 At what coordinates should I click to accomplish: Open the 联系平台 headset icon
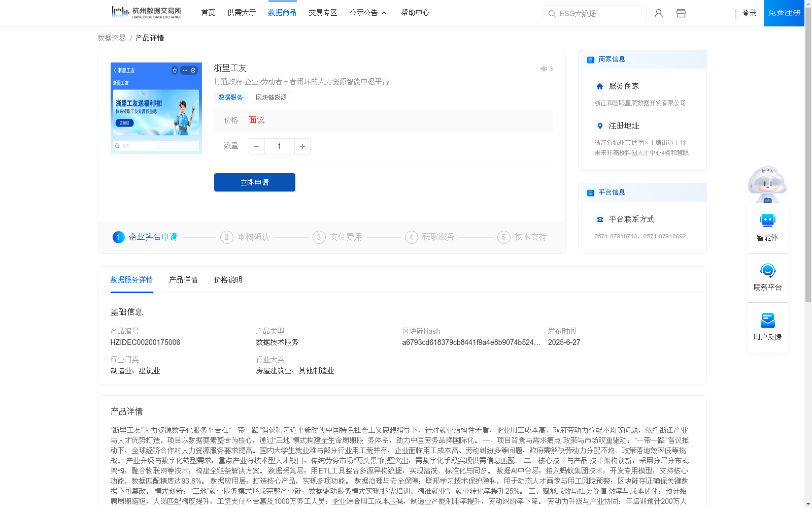(x=767, y=270)
